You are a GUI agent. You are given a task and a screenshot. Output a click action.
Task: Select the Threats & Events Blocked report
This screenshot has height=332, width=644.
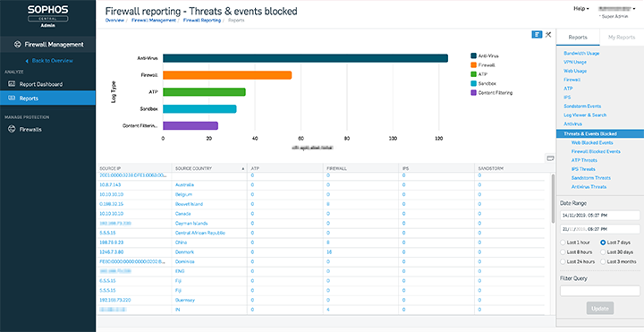pos(600,133)
